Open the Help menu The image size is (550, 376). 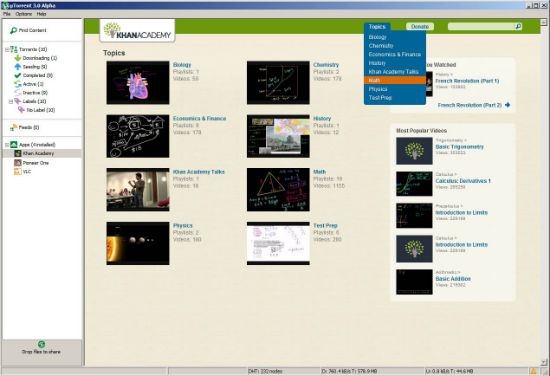click(41, 14)
